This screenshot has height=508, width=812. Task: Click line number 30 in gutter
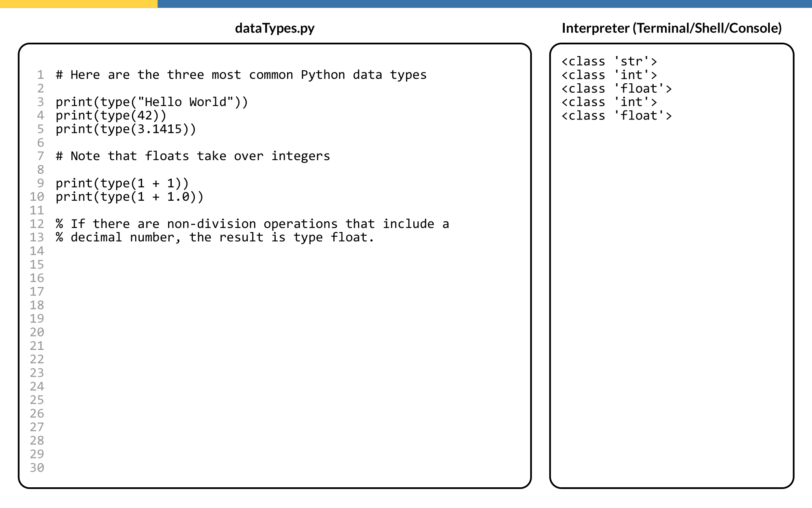pos(37,468)
